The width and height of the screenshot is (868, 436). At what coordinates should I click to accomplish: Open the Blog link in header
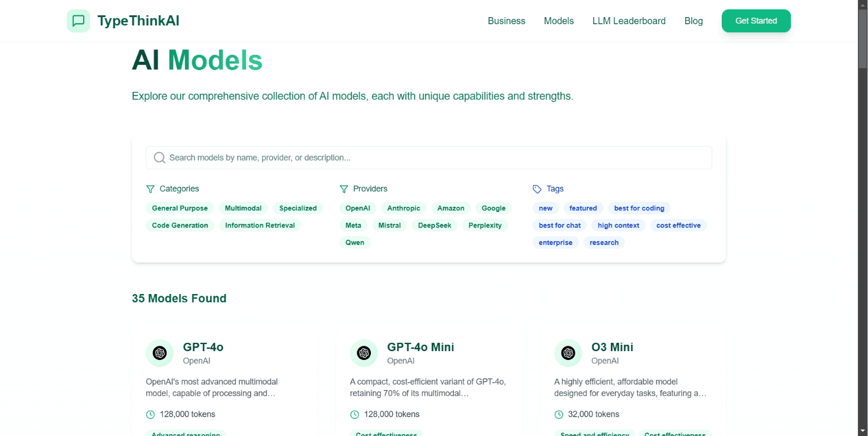(x=693, y=21)
